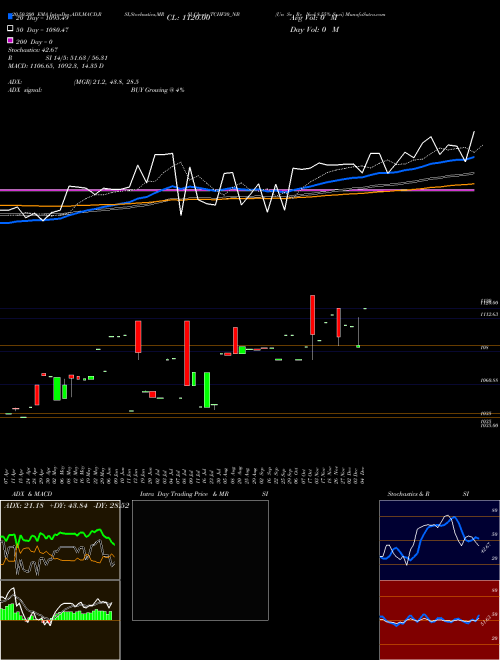Click the blue 20 Day EMA legend swatch

tap(11, 17)
